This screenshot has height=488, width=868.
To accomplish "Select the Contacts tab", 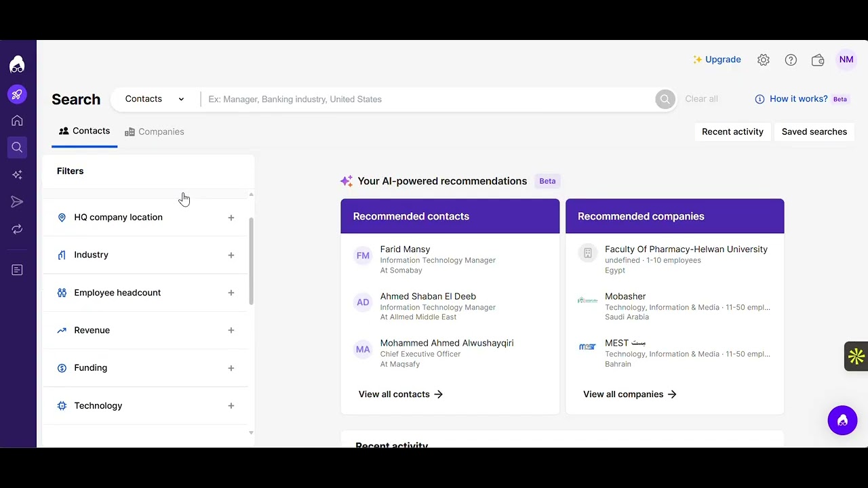I will [84, 131].
